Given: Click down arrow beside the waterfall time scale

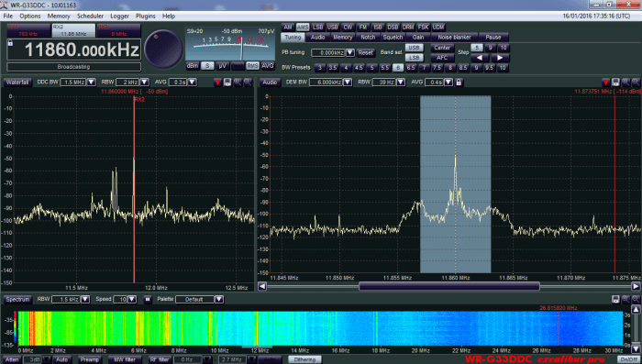Looking at the screenshot, I should click(636, 349).
